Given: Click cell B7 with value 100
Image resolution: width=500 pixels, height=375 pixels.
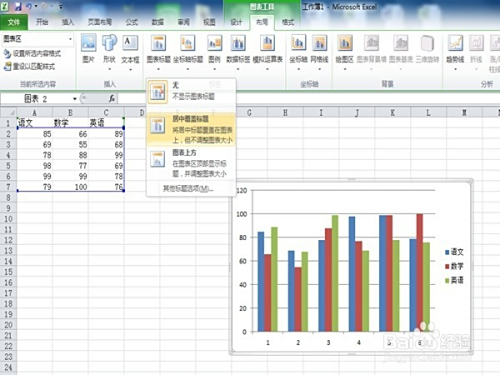Looking at the screenshot, I should tap(70, 187).
